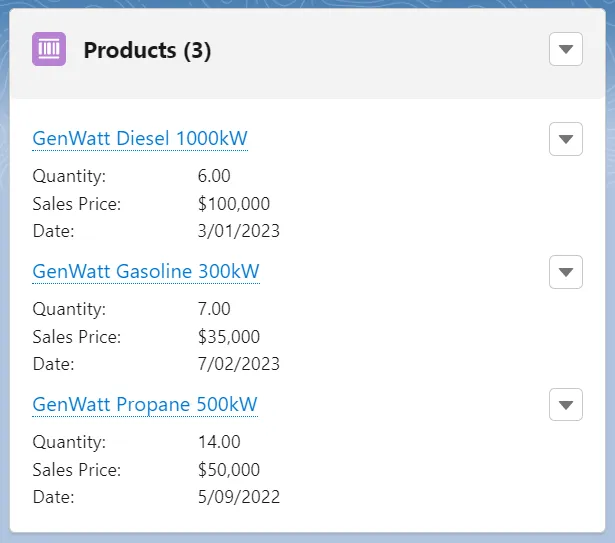Open GenWatt Diesel 1000kW row actions menu
615x543 pixels.
point(566,139)
